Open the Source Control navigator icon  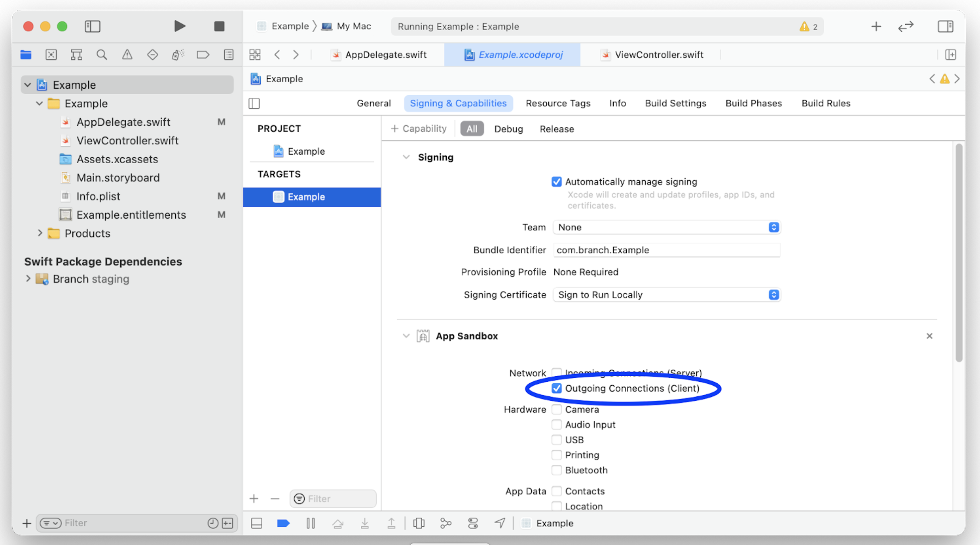[x=51, y=54]
